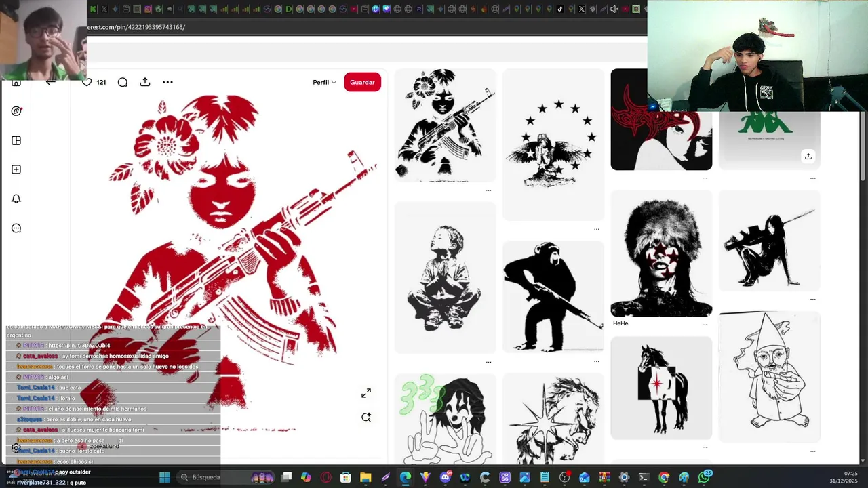Switch to the muted speaker audio tab
This screenshot has height=488, width=868.
tap(614, 9)
